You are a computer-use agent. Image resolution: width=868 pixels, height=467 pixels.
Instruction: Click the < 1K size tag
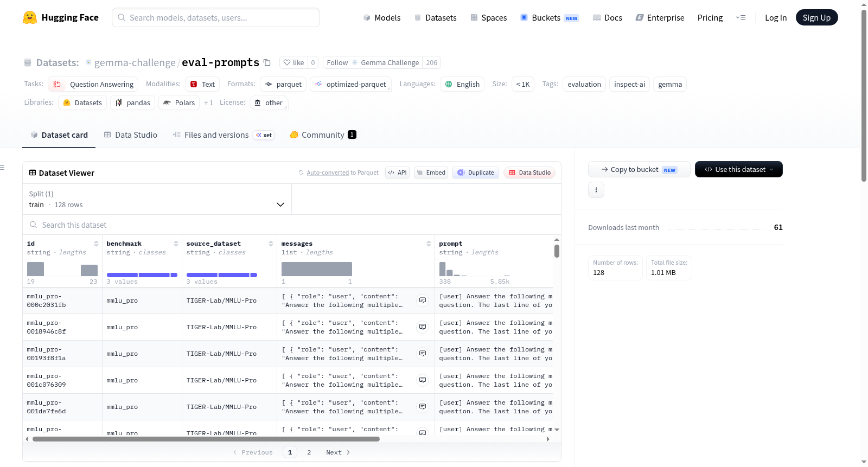(523, 84)
